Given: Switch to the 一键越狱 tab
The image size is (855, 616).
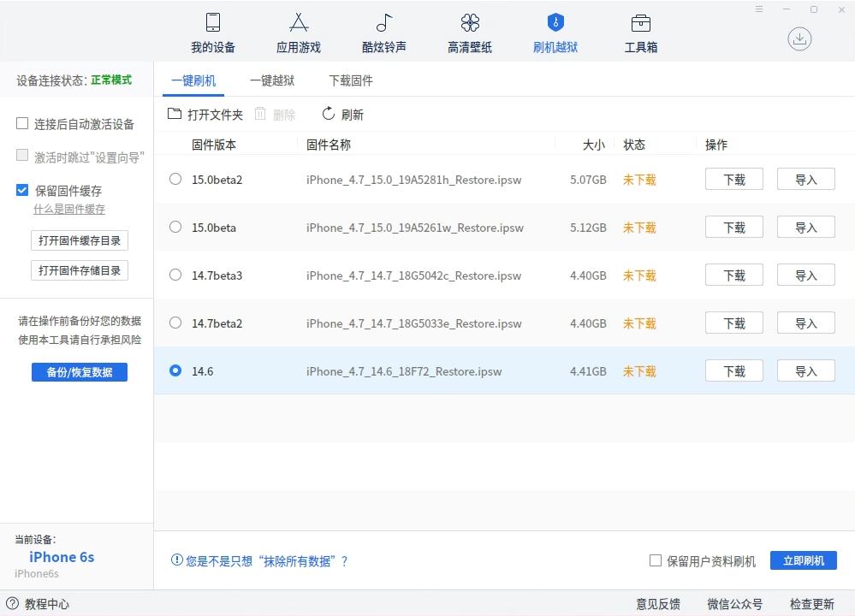Looking at the screenshot, I should pos(272,80).
